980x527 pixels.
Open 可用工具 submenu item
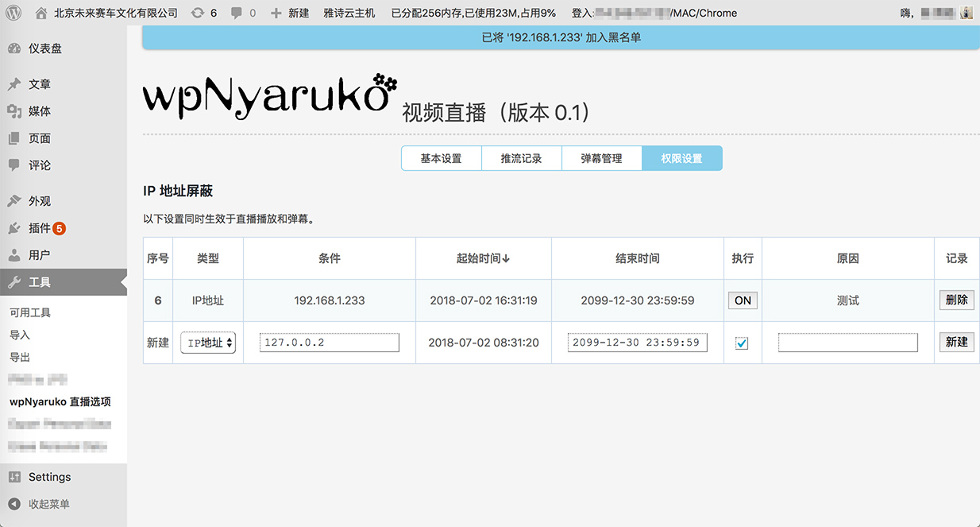pos(30,313)
